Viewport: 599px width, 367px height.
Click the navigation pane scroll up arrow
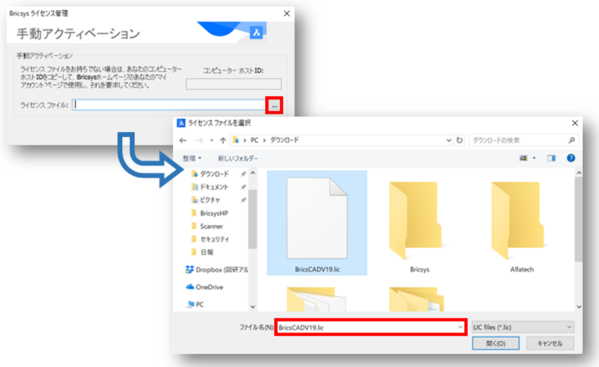[x=253, y=173]
